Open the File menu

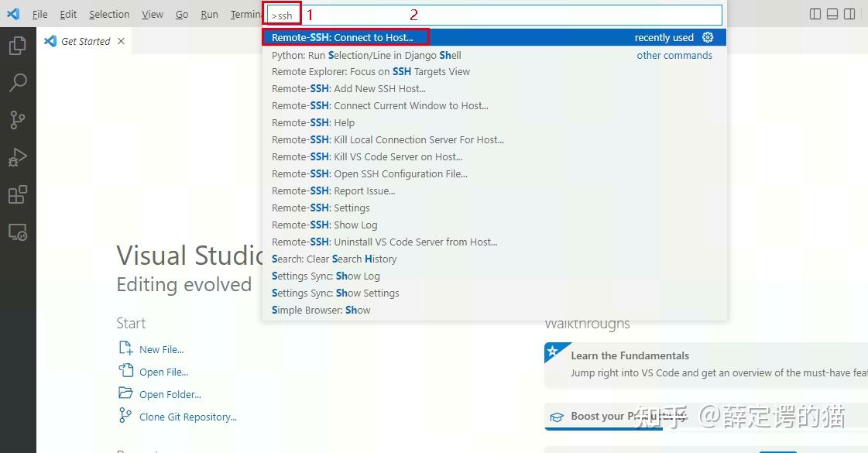[39, 15]
